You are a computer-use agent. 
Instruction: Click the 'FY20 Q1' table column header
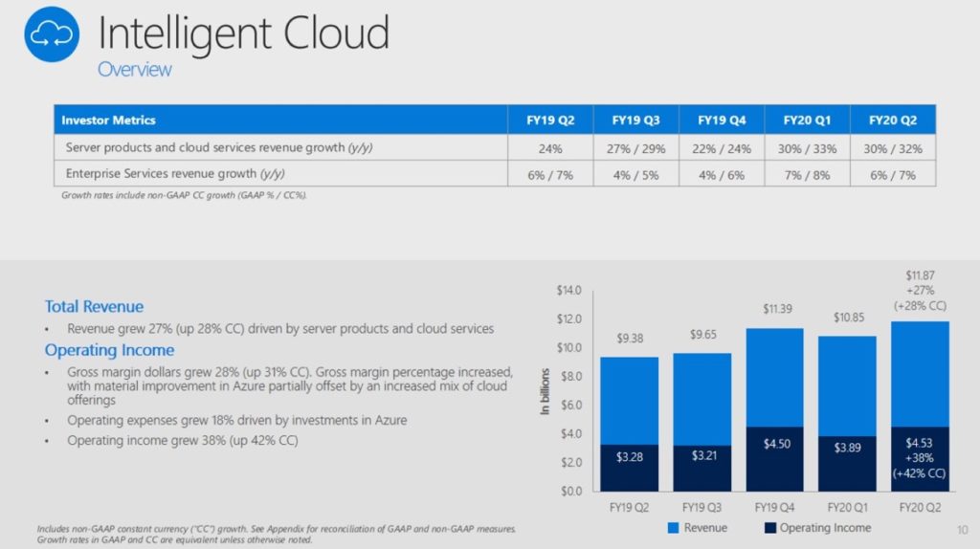pyautogui.click(x=807, y=120)
